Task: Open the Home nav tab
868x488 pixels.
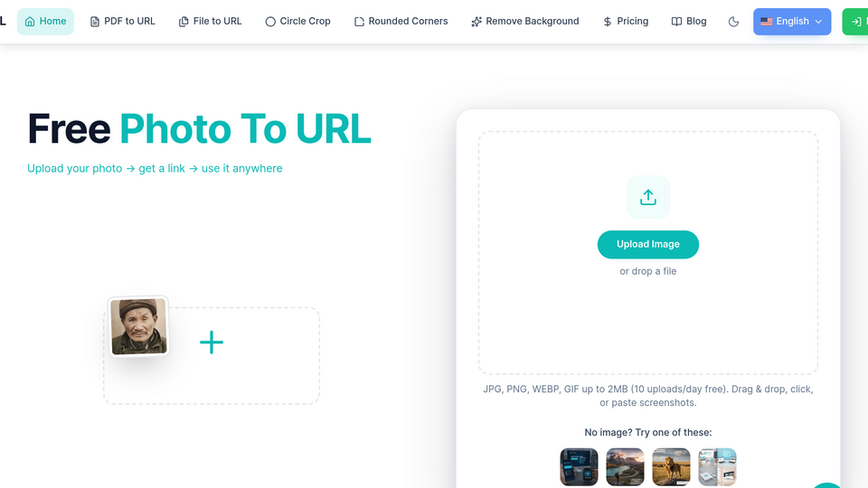Action: (45, 22)
